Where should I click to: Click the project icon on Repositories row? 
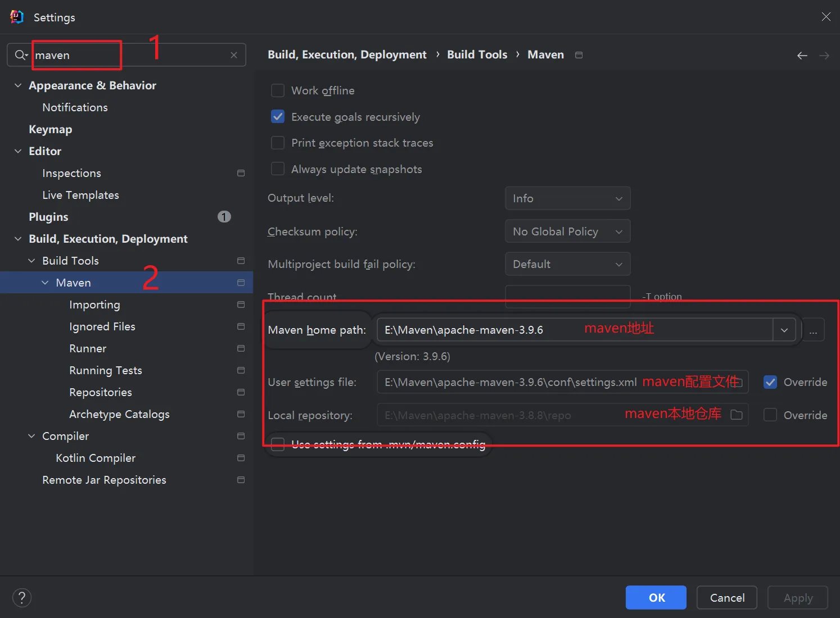(241, 392)
